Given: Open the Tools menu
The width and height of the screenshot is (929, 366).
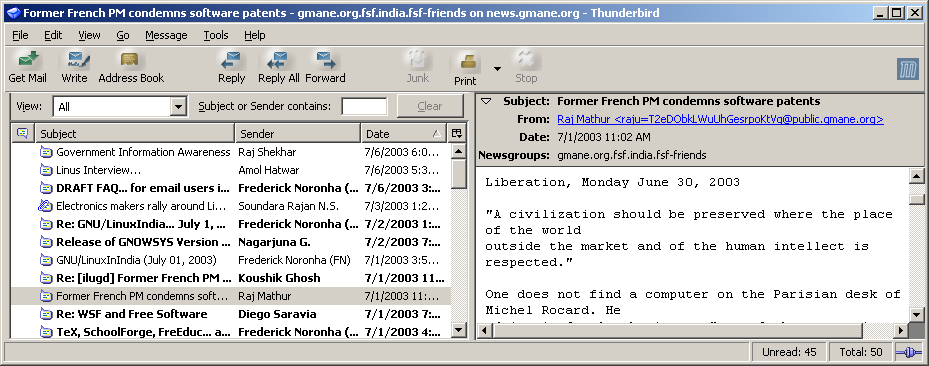Looking at the screenshot, I should click(216, 35).
